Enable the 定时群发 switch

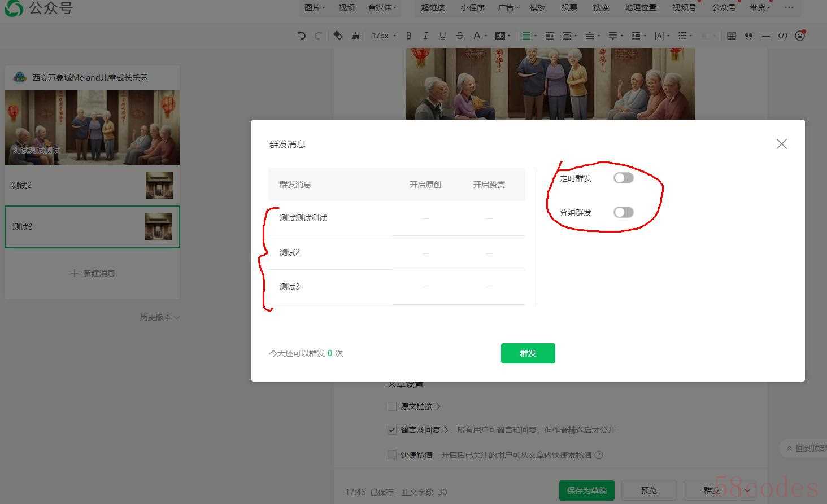(x=624, y=178)
